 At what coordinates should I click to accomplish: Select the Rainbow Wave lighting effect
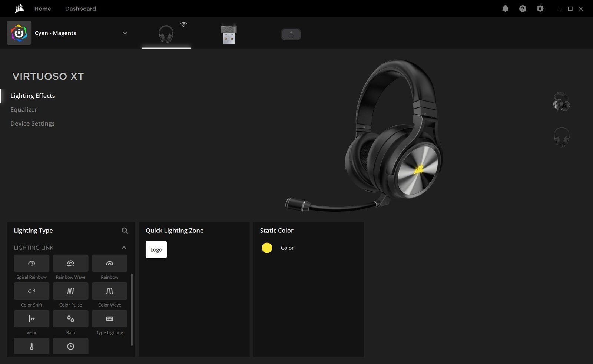(70, 263)
